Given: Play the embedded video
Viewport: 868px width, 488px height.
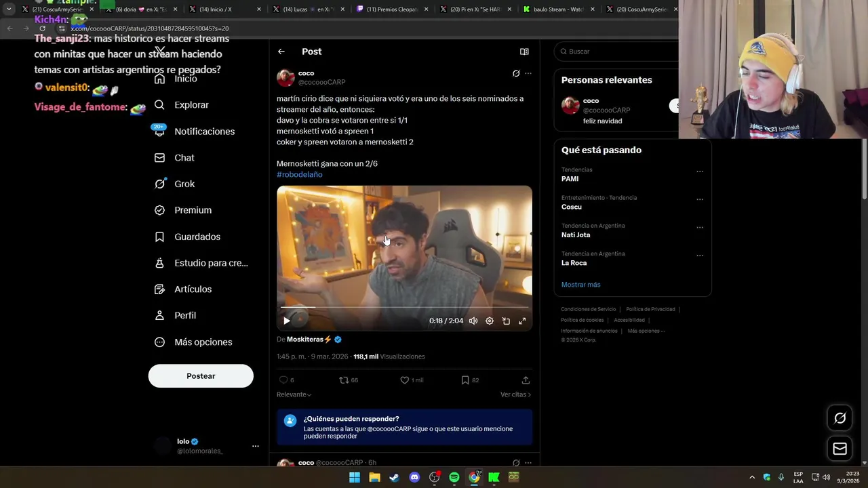Looking at the screenshot, I should 287,321.
